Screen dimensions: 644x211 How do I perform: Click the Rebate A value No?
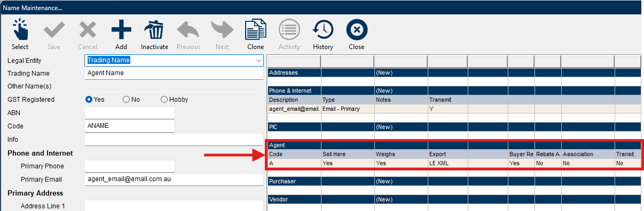coord(547,163)
